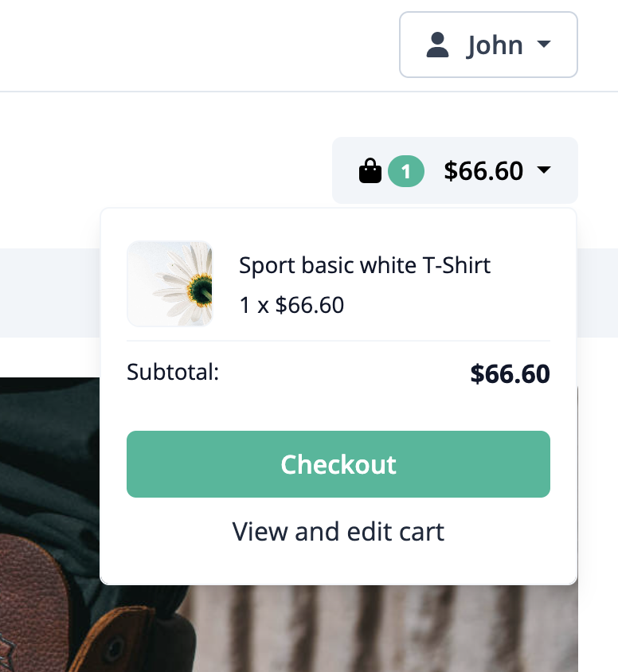Viewport: 618px width, 672px height.
Task: Click the Subtotal label text
Action: pyautogui.click(x=173, y=372)
